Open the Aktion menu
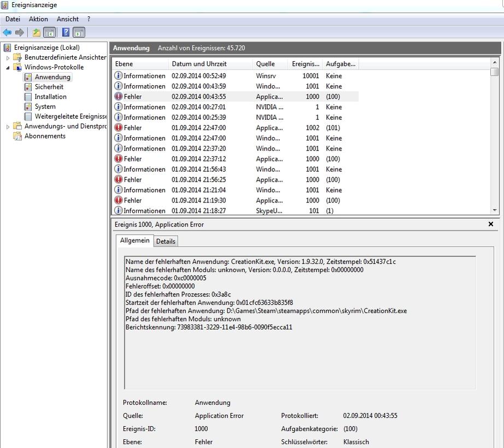Image resolution: width=504 pixels, height=448 pixels. click(x=38, y=19)
